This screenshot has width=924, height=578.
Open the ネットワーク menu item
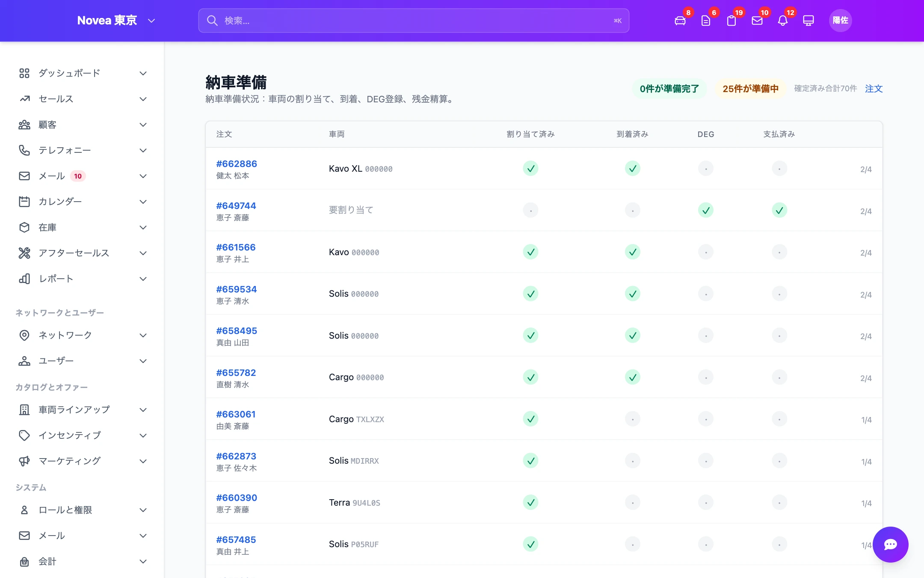click(x=83, y=335)
